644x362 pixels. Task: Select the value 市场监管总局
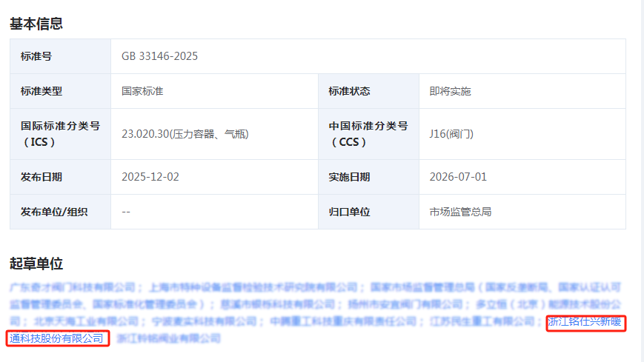click(460, 212)
